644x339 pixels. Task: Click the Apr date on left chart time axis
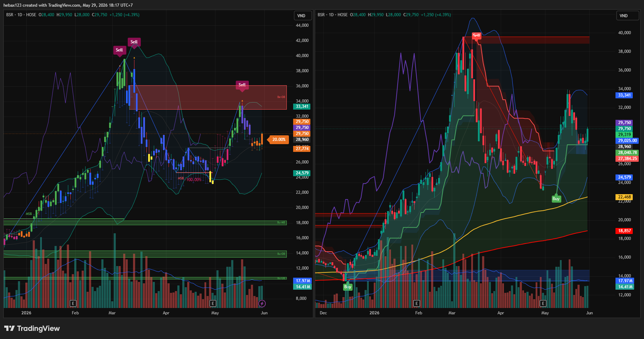click(x=166, y=313)
